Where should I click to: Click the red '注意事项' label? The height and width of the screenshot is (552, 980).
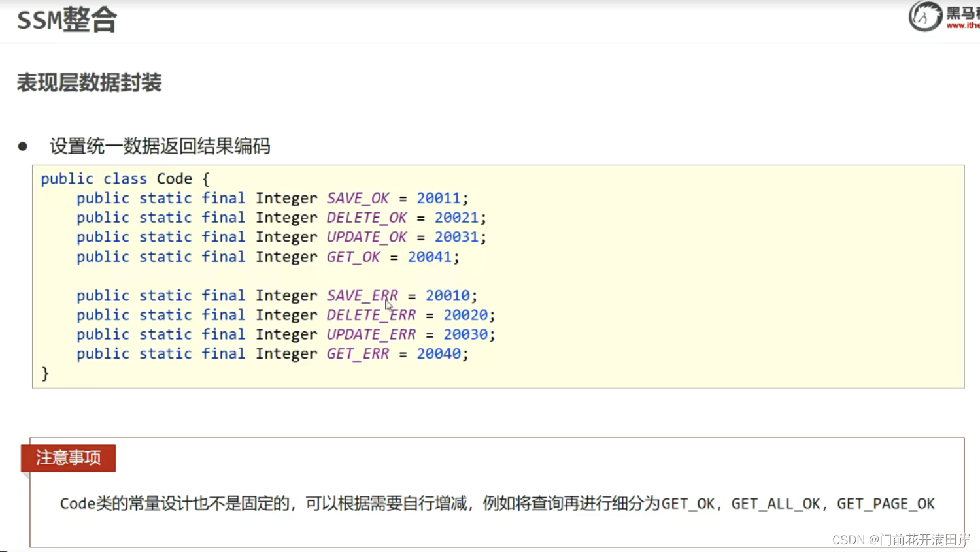[68, 458]
